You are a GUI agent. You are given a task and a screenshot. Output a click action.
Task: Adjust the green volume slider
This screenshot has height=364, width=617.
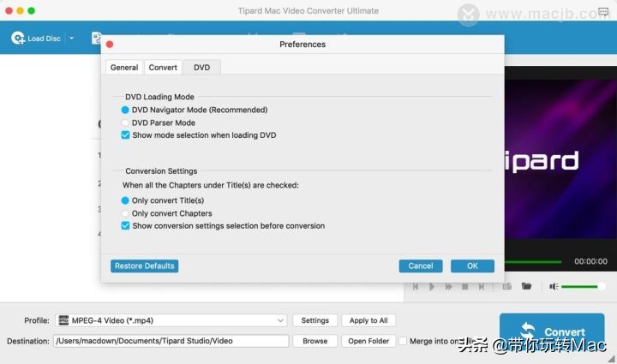(583, 287)
